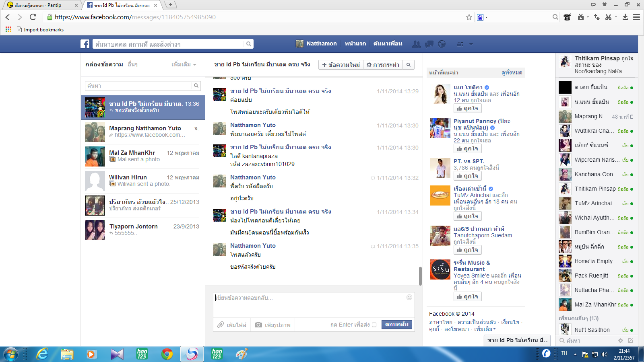Open the เพิ่มเติม dropdown in inbox header
The height and width of the screenshot is (362, 644).
point(184,64)
